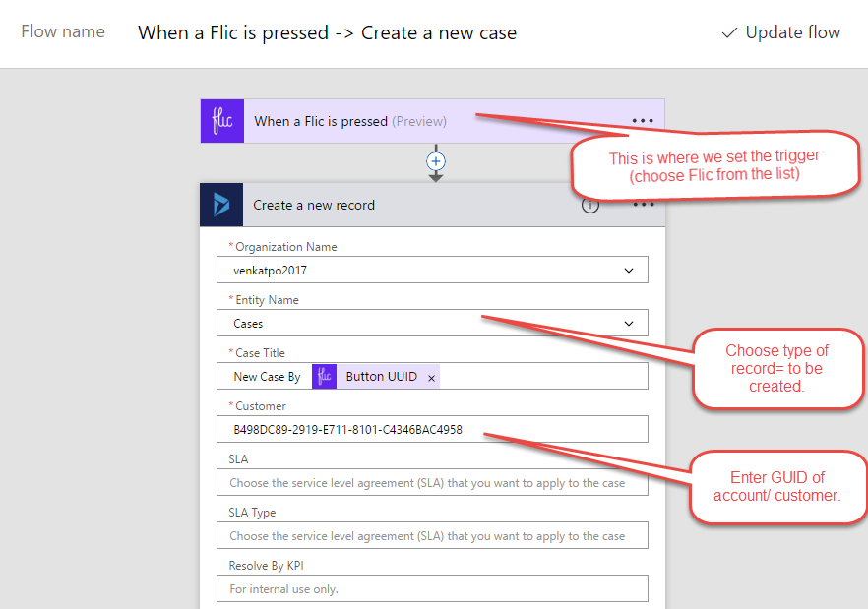Viewport: 868px width, 609px height.
Task: Click the Flow name label
Action: 63,31
